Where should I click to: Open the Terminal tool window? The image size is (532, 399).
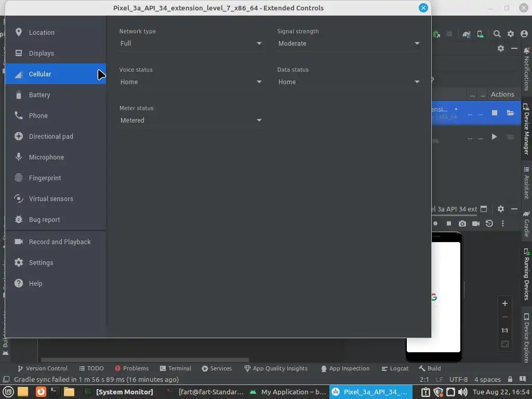coord(176,368)
